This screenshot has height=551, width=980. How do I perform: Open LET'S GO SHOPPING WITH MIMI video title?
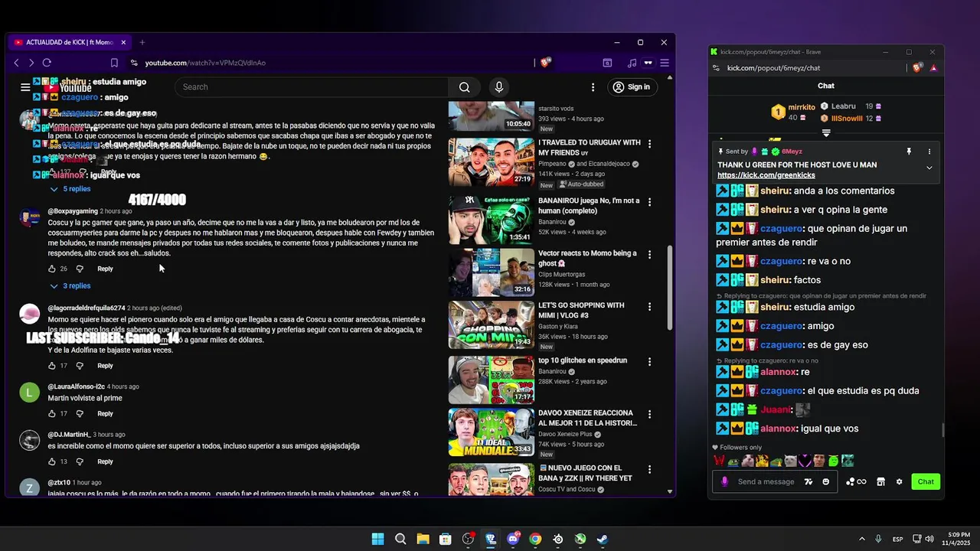[581, 310]
